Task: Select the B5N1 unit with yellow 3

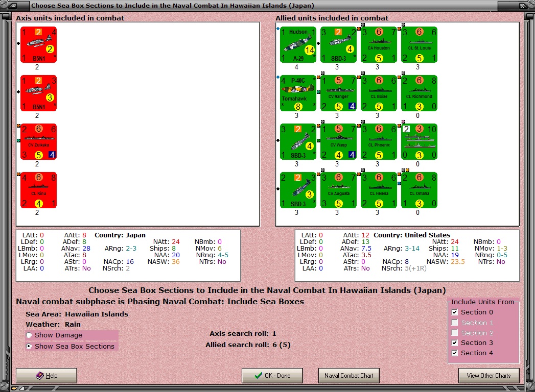Action: click(38, 93)
